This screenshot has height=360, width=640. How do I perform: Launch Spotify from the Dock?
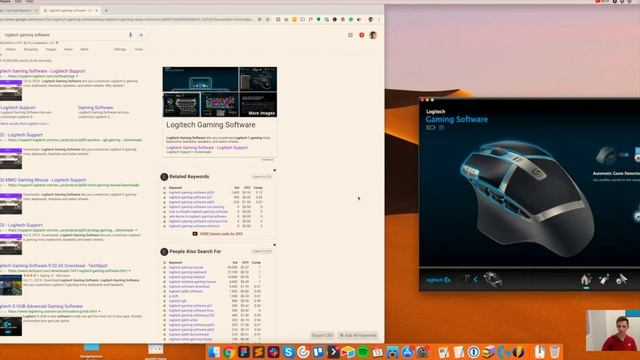coord(363,352)
